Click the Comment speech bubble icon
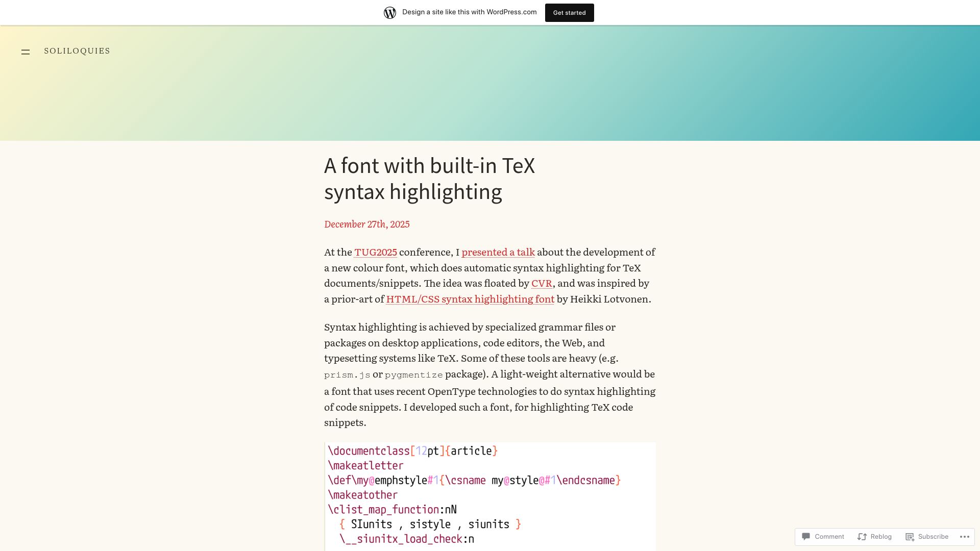This screenshot has width=980, height=551. [806, 536]
